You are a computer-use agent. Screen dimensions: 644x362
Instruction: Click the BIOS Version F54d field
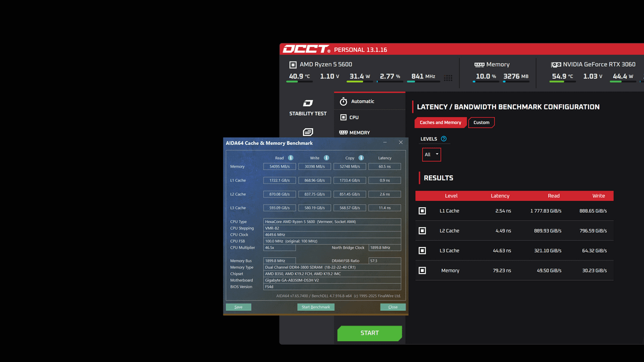tap(332, 287)
